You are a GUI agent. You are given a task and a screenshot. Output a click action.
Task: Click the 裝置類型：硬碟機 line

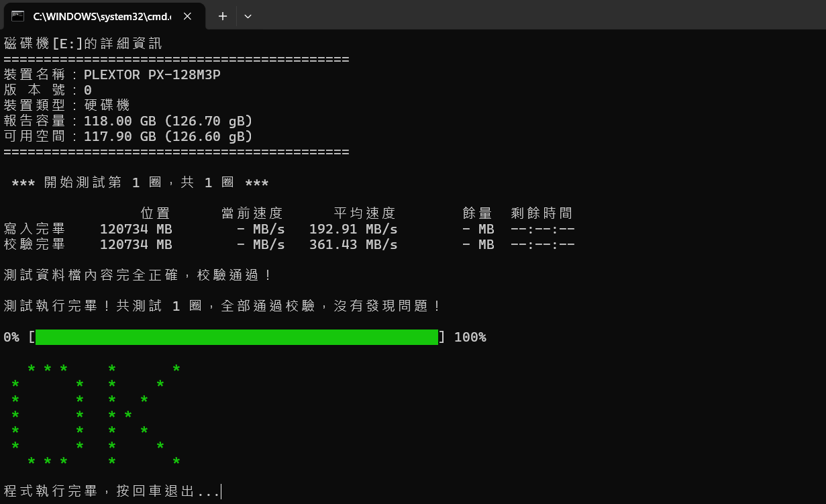point(66,105)
